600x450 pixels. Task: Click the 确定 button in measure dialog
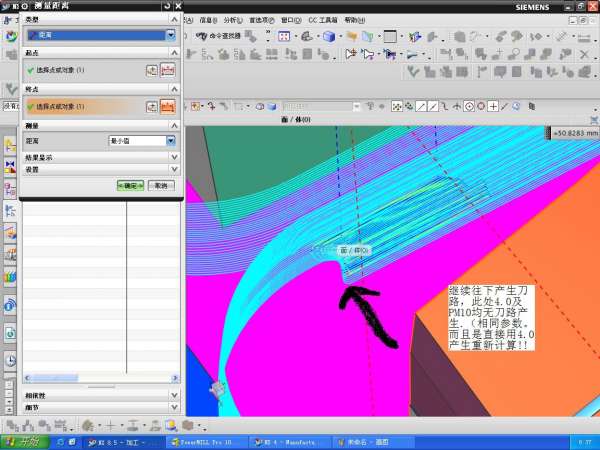[x=131, y=185]
